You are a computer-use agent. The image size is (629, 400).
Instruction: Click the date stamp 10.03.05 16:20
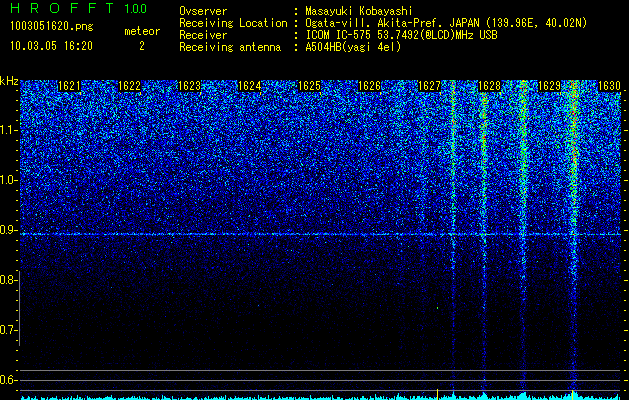click(51, 46)
